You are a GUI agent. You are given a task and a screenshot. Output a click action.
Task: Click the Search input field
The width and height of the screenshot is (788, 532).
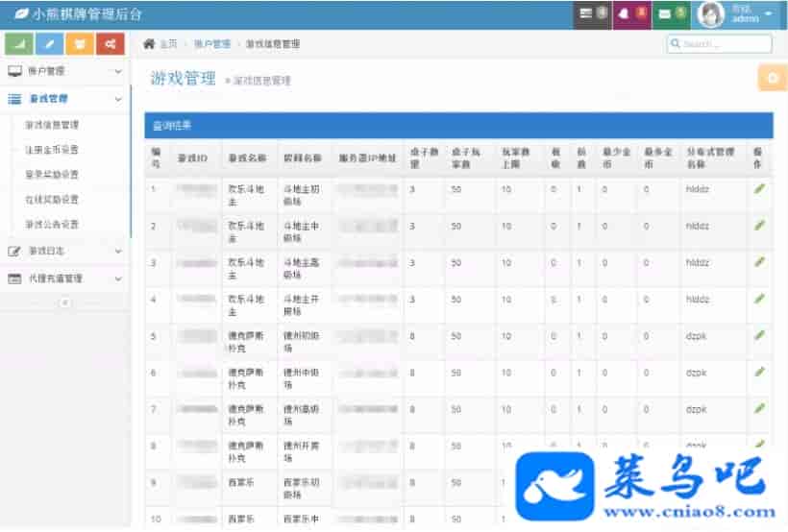point(719,44)
